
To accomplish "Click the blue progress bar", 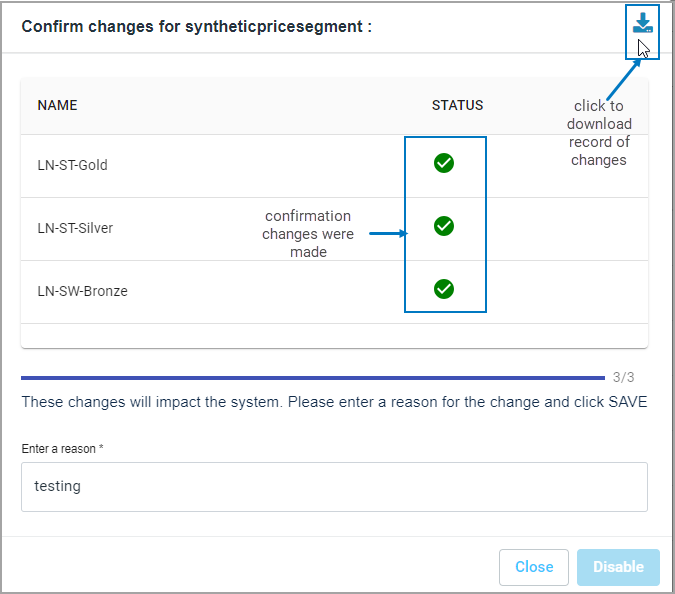I will 312,378.
